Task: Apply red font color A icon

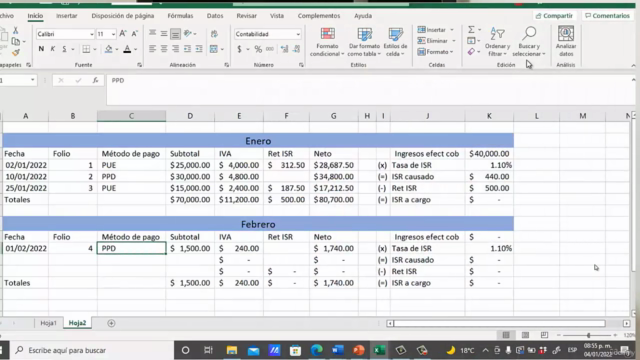Action: pos(127,49)
